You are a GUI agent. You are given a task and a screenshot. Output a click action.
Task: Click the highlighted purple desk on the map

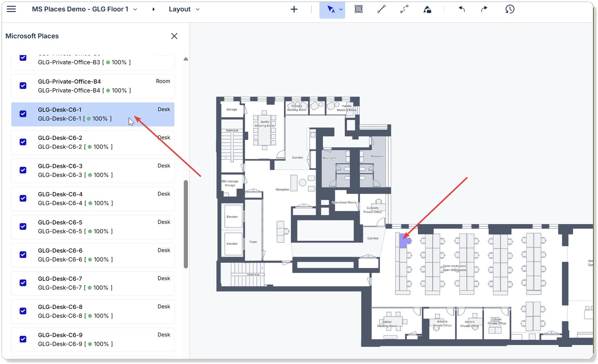pos(403,241)
